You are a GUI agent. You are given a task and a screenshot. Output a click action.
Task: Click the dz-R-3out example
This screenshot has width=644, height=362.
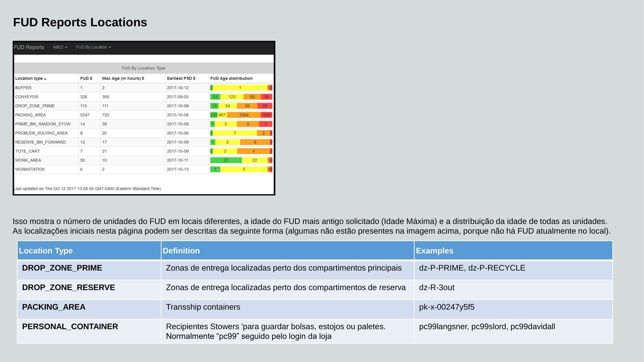tap(437, 287)
